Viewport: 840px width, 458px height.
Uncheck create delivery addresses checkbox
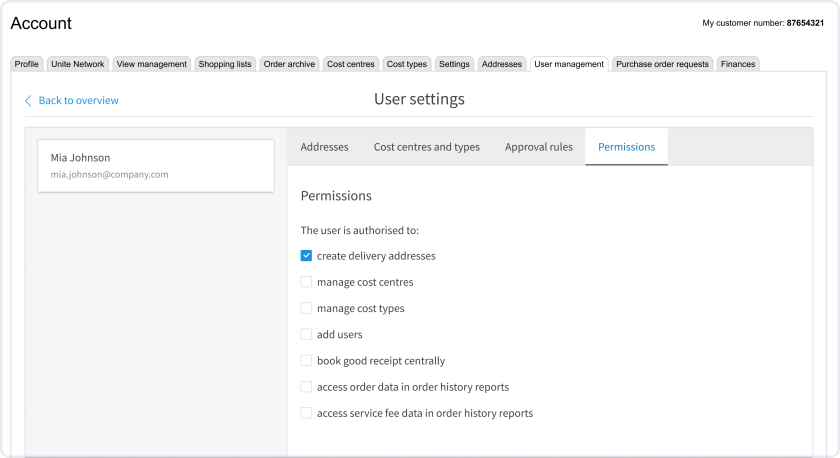click(x=306, y=256)
